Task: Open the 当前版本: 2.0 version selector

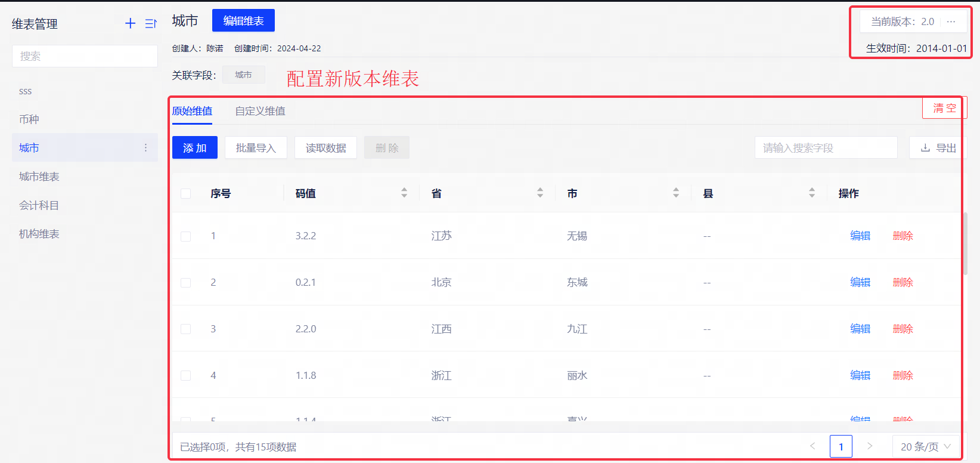Action: coord(902,21)
